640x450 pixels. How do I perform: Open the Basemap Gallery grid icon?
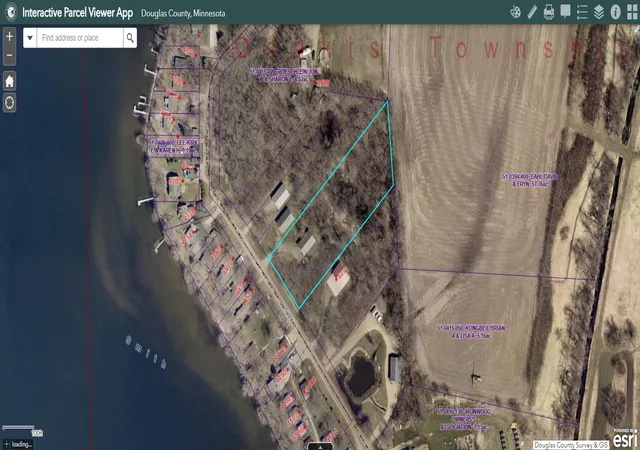pos(632,12)
